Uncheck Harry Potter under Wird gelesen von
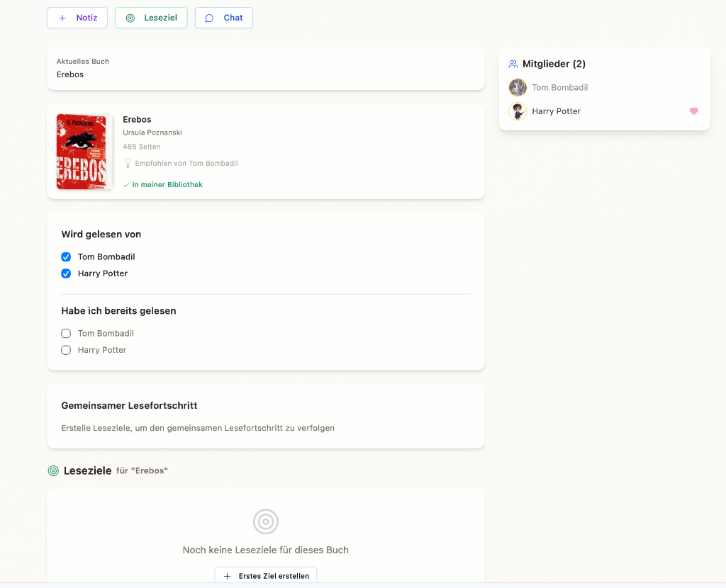The height and width of the screenshot is (588, 726). point(66,273)
